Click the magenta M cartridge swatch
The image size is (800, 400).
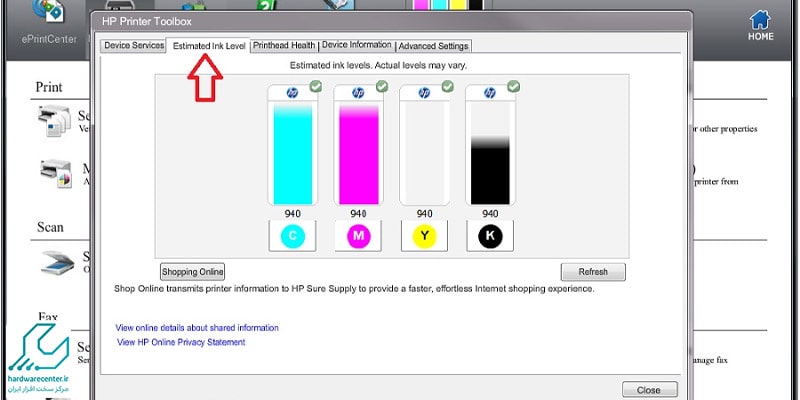(x=358, y=236)
